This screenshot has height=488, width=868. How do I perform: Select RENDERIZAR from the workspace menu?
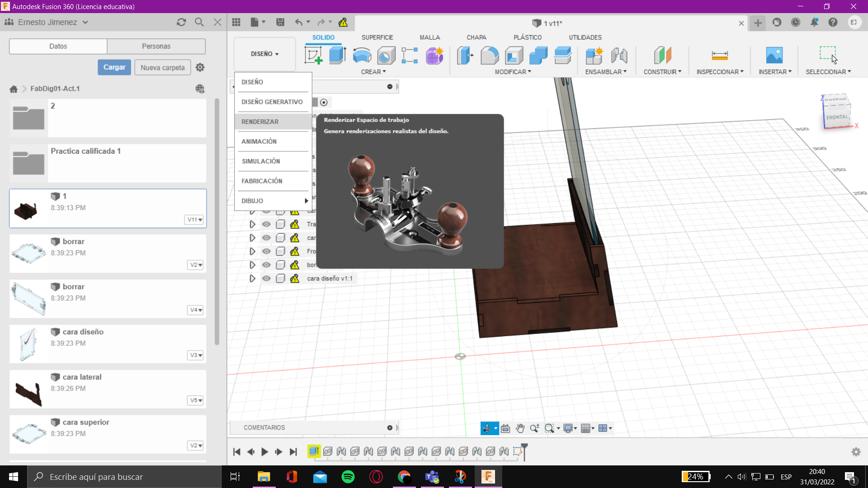(260, 122)
